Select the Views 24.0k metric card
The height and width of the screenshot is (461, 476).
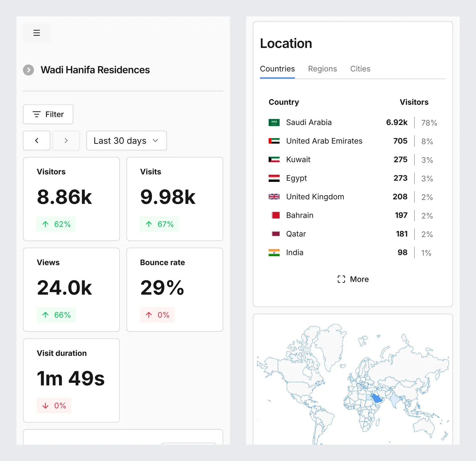click(71, 290)
